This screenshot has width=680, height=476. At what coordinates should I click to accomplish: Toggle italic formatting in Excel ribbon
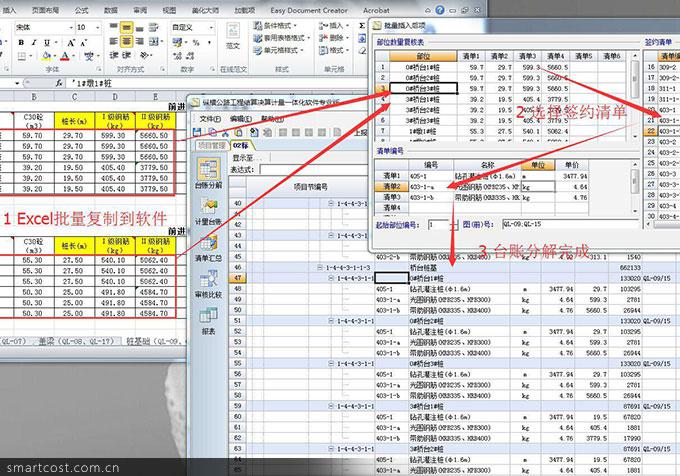click(x=34, y=42)
